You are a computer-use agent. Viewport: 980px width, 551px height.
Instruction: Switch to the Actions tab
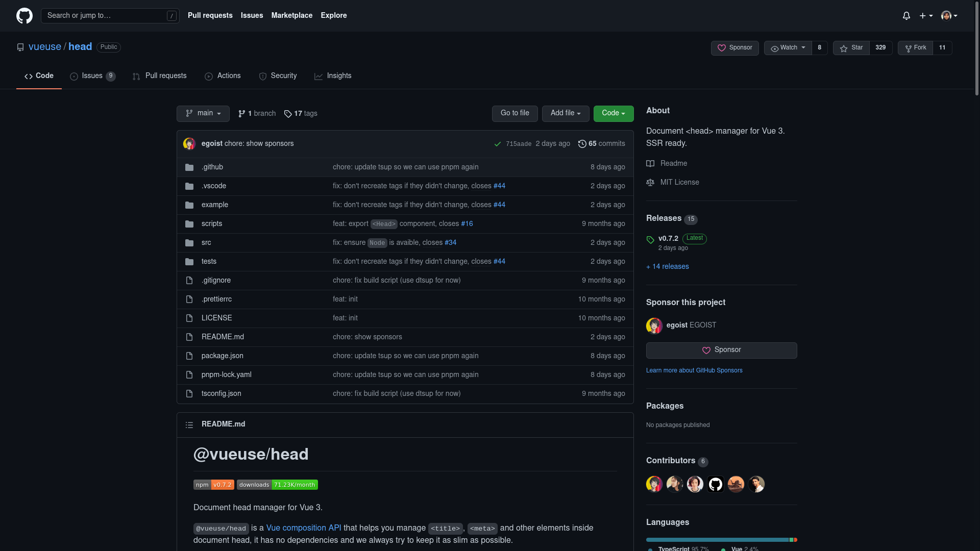point(223,76)
